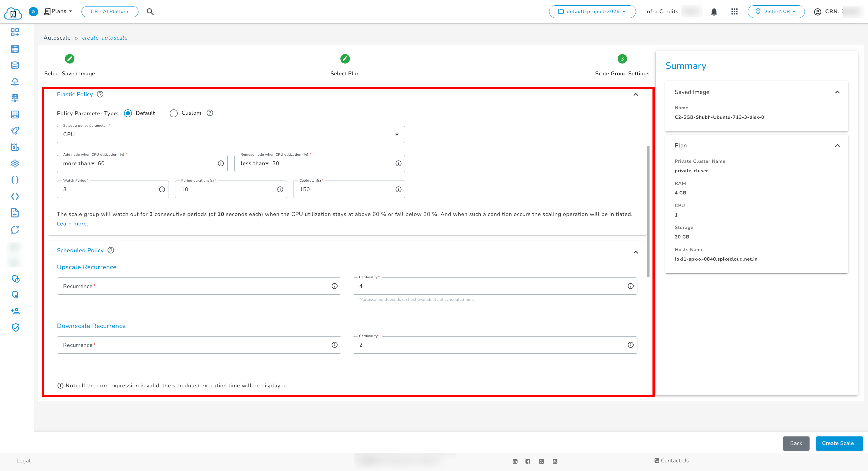Open the compute nodes sidebar icon
868x471 pixels.
[x=15, y=49]
